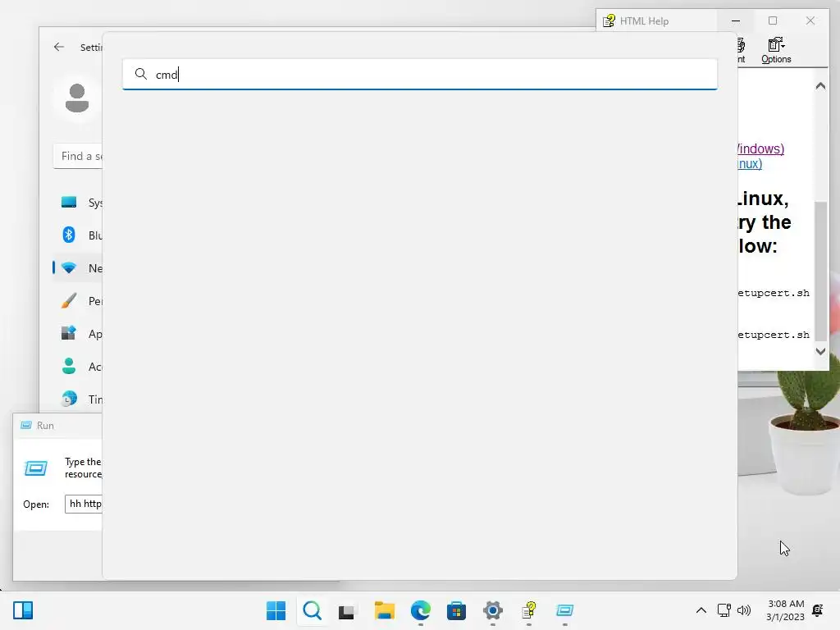Switch to Settings via taskbar gear

click(x=493, y=610)
